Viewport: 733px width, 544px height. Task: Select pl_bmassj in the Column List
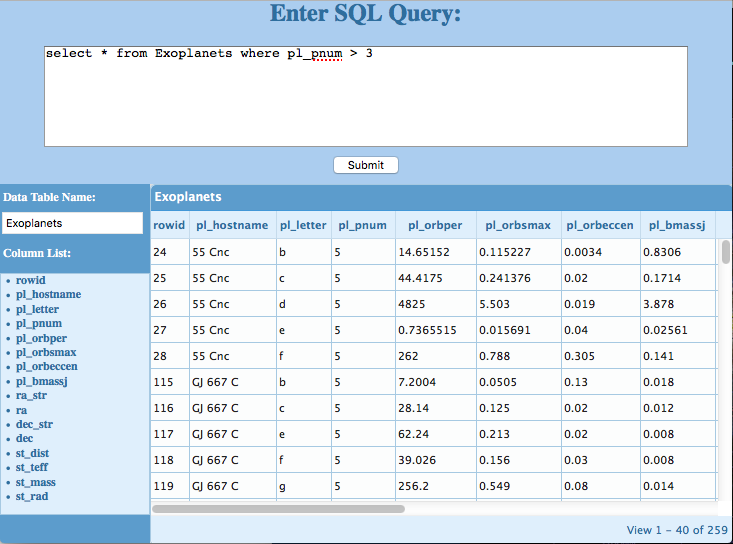pos(42,381)
